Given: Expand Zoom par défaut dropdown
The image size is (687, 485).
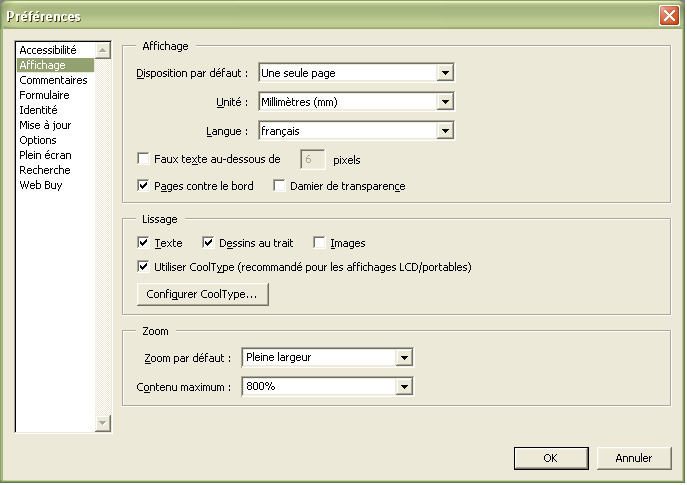Looking at the screenshot, I should point(404,358).
